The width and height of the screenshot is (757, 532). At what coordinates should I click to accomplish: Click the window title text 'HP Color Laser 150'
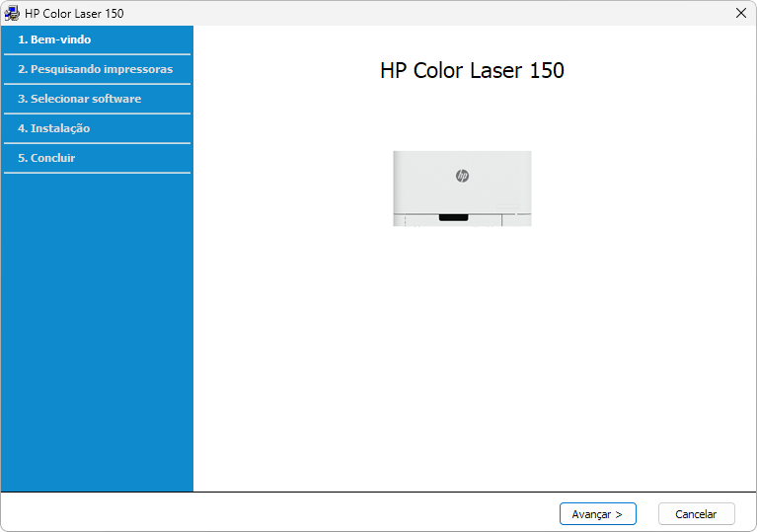pyautogui.click(x=74, y=14)
